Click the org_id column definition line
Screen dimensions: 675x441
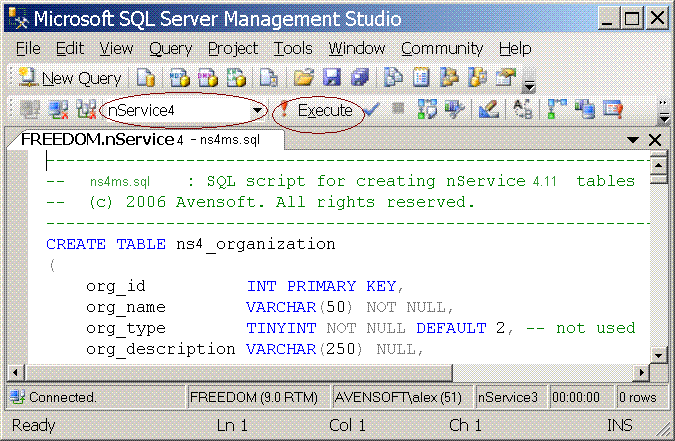(x=245, y=286)
